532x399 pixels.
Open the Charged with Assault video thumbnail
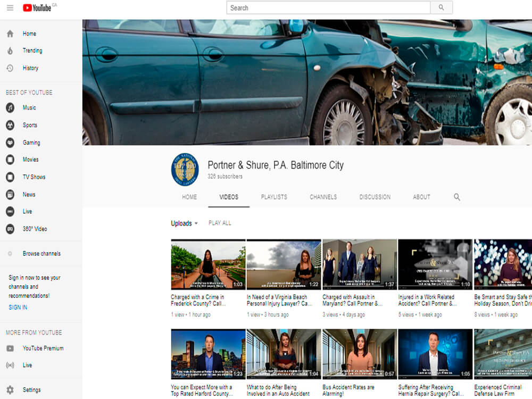360,264
